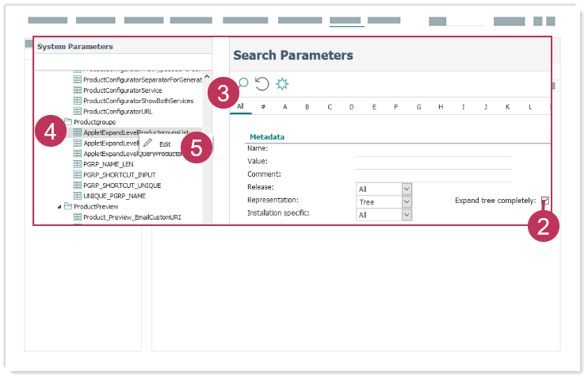
Task: Select the All alphabet filter tab
Action: [x=240, y=106]
